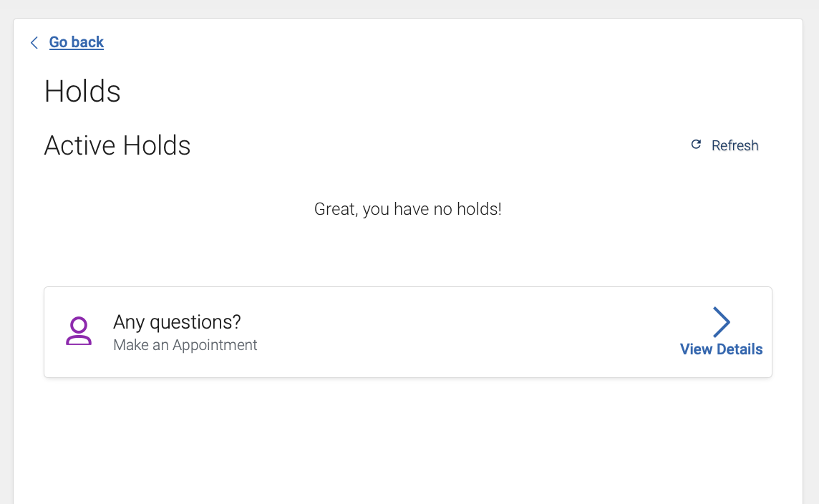
Task: Select the Any questions? card title
Action: [x=177, y=321]
